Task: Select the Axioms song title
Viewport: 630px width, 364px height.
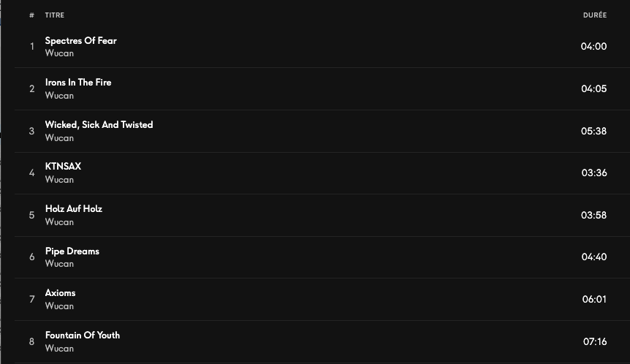Action: (60, 293)
